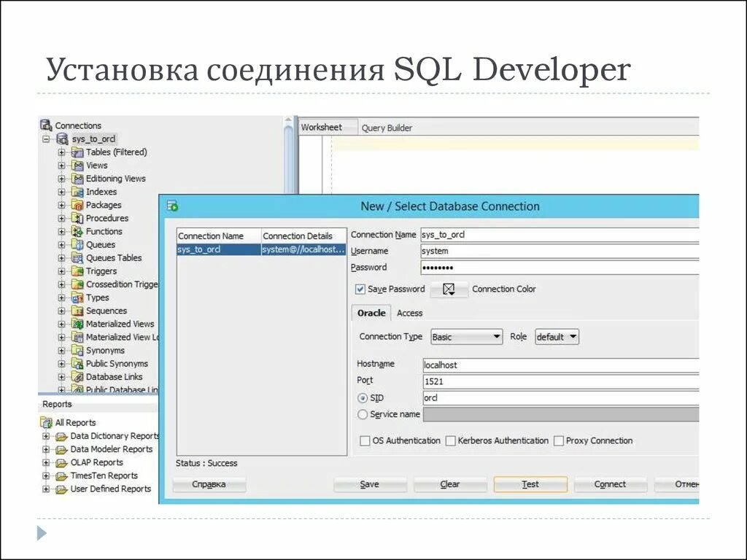Viewport: 747px width, 560px height.
Task: Click the connection dialog title bar icon
Action: click(x=172, y=206)
